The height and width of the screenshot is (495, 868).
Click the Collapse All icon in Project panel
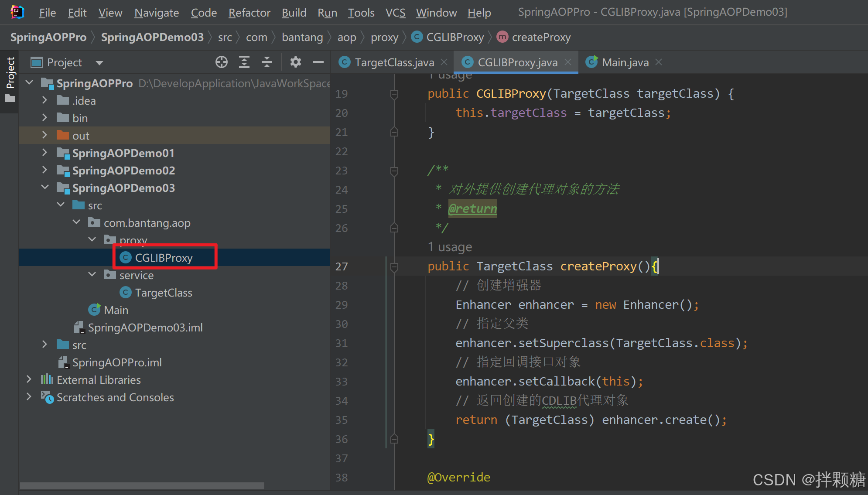click(x=267, y=62)
